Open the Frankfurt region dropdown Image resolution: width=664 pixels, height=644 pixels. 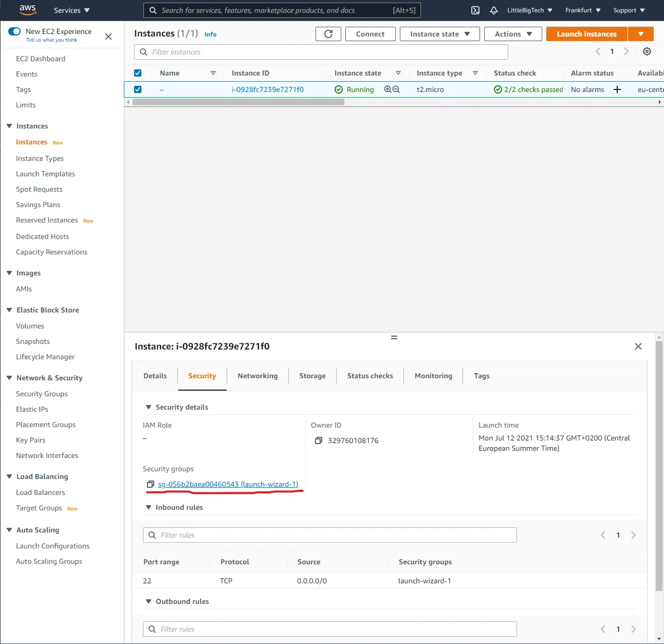583,10
